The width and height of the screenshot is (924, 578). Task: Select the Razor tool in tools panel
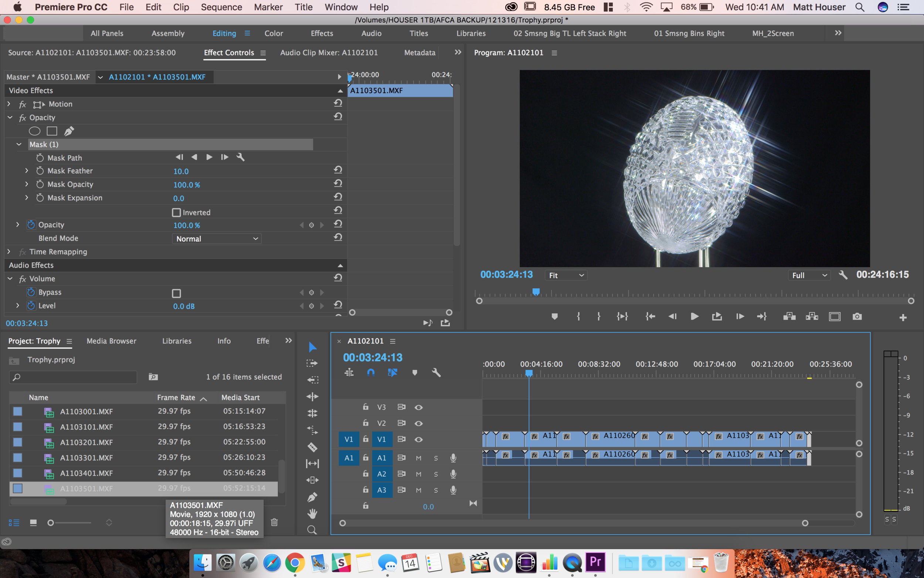312,446
